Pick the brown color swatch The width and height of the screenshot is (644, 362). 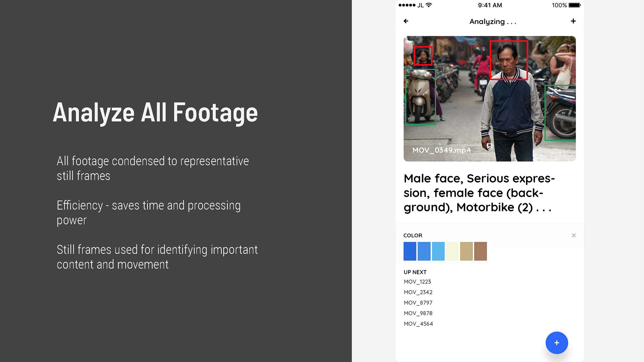coord(480,251)
